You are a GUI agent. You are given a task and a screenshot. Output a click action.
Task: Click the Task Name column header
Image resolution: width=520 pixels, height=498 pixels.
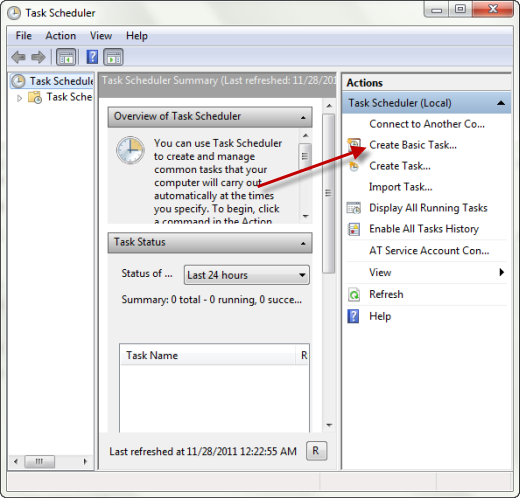tap(207, 355)
